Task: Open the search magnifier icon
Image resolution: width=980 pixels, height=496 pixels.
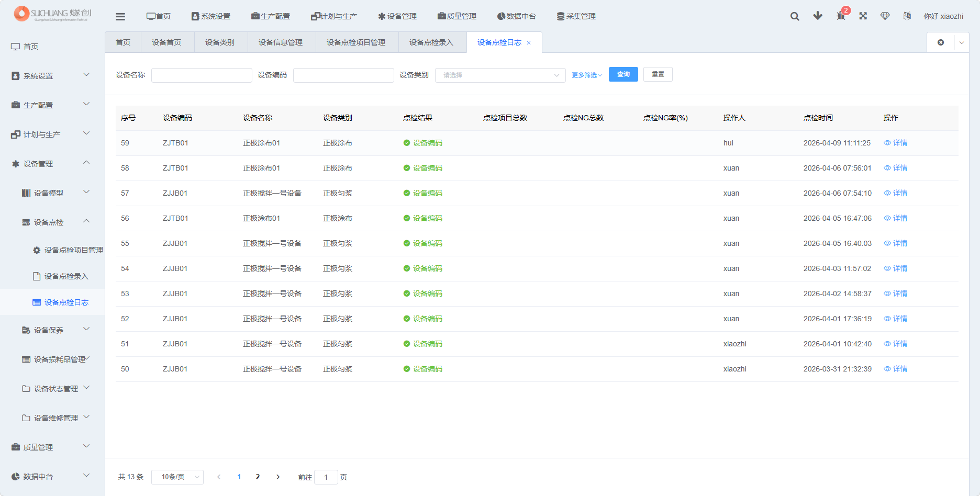Action: click(x=795, y=16)
